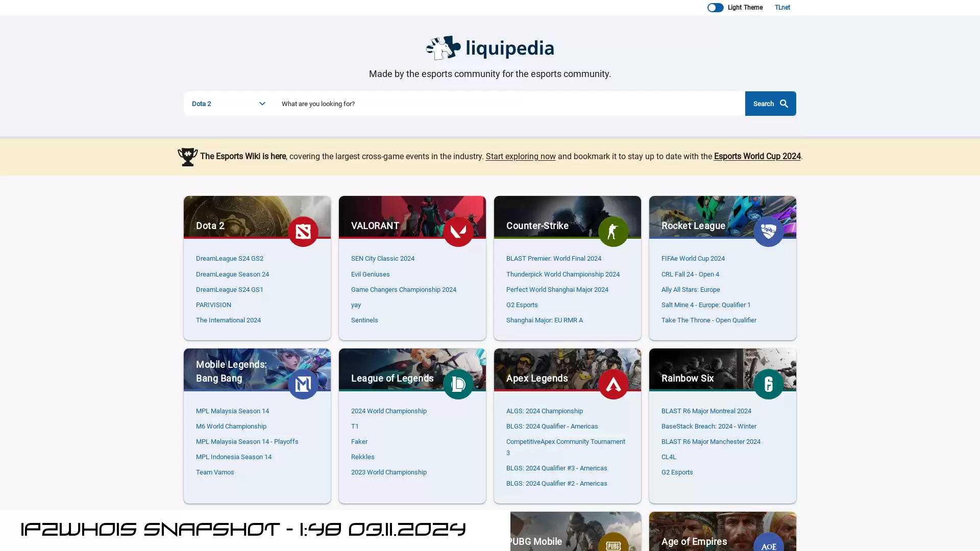Image resolution: width=980 pixels, height=551 pixels.
Task: Open the BLAST Premier: World Final 2024 link
Action: pos(553,259)
